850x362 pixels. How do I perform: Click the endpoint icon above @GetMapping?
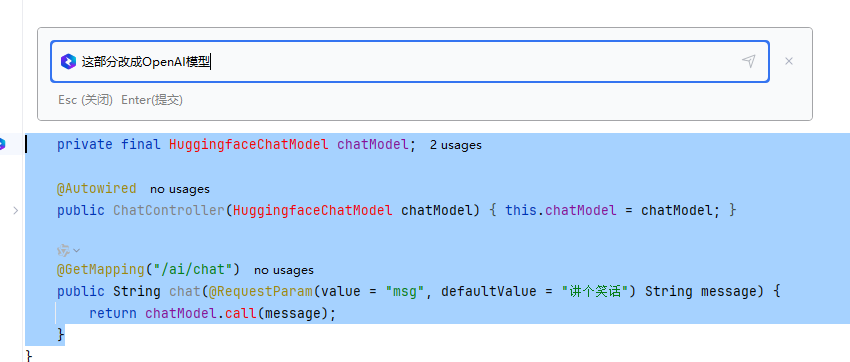[63, 250]
